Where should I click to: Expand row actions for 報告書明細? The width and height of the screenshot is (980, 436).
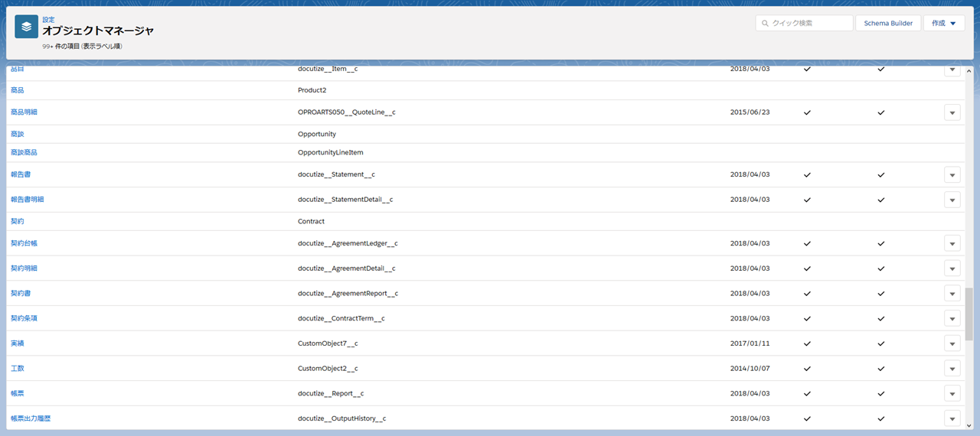[952, 200]
